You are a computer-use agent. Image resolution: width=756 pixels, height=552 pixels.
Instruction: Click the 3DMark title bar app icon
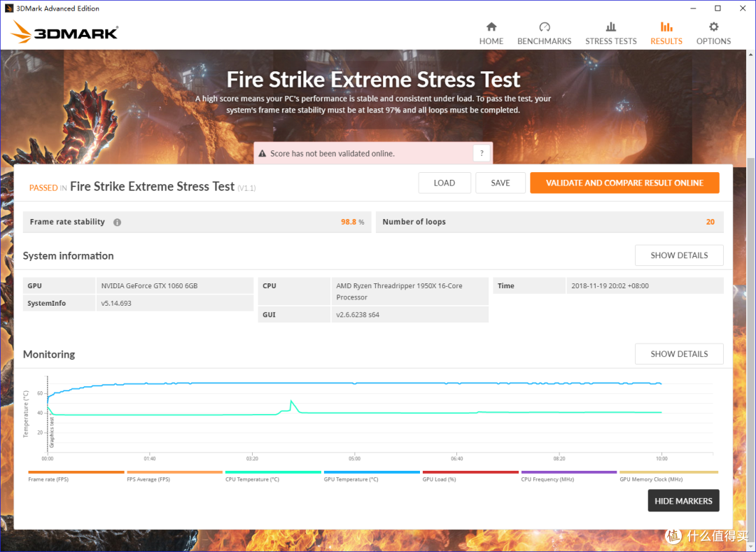pyautogui.click(x=8, y=8)
